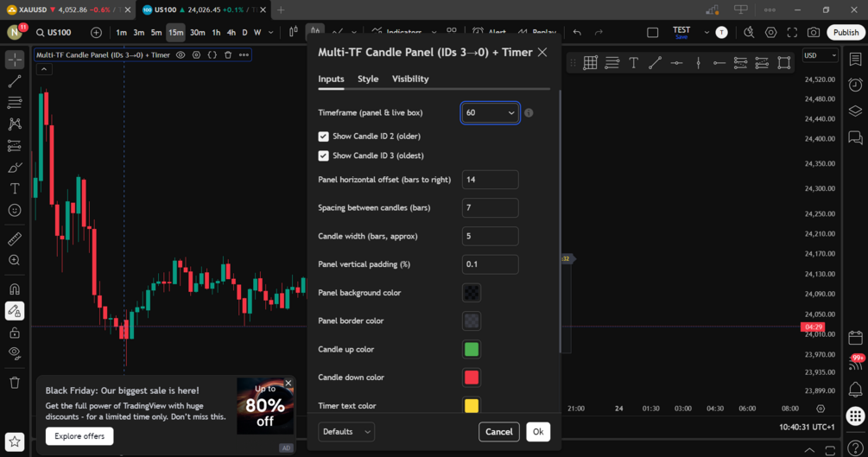The width and height of the screenshot is (868, 457).
Task: Open the Defaults dropdown
Action: [346, 432]
